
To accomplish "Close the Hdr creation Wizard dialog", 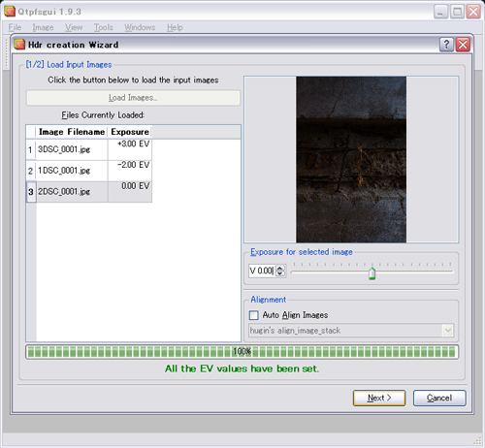I will click(463, 45).
